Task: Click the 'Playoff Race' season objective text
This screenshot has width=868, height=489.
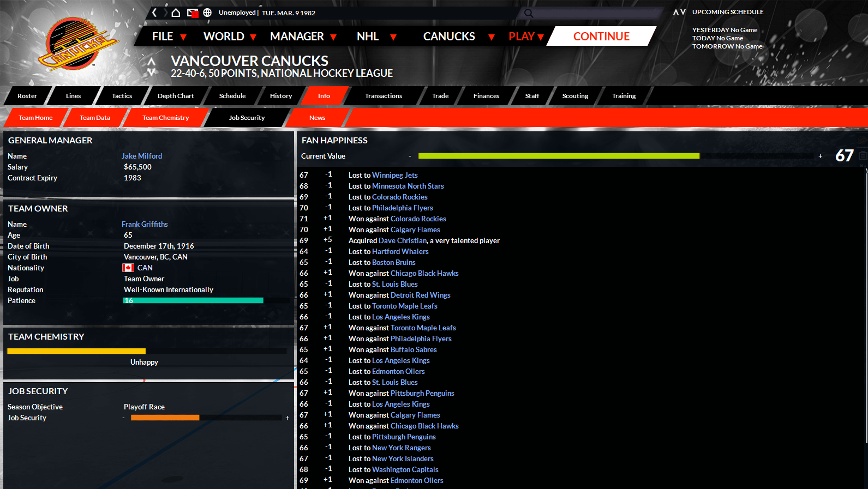Action: click(144, 407)
